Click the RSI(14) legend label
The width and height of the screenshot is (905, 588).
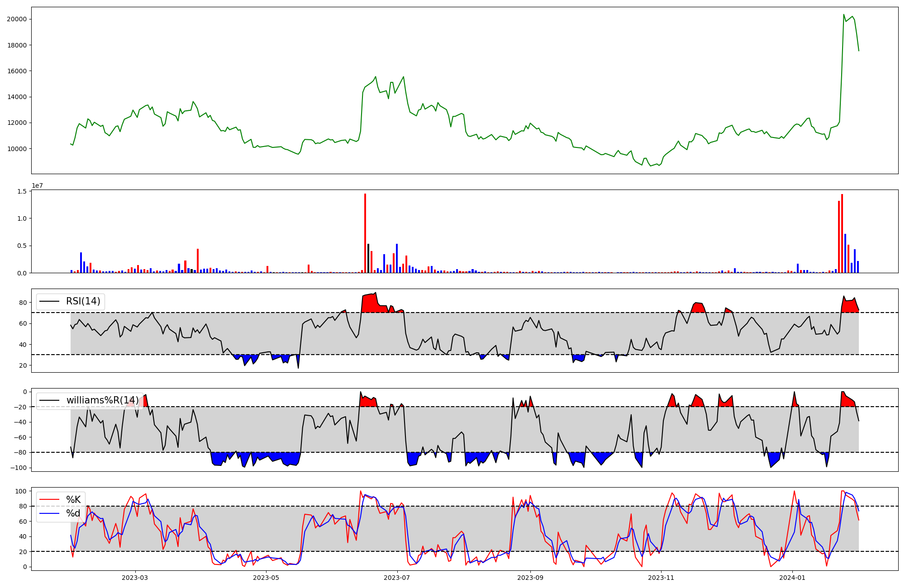83,301
